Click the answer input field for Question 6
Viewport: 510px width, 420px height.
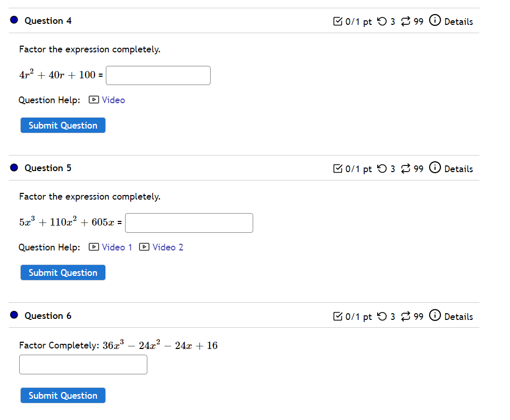tap(83, 365)
